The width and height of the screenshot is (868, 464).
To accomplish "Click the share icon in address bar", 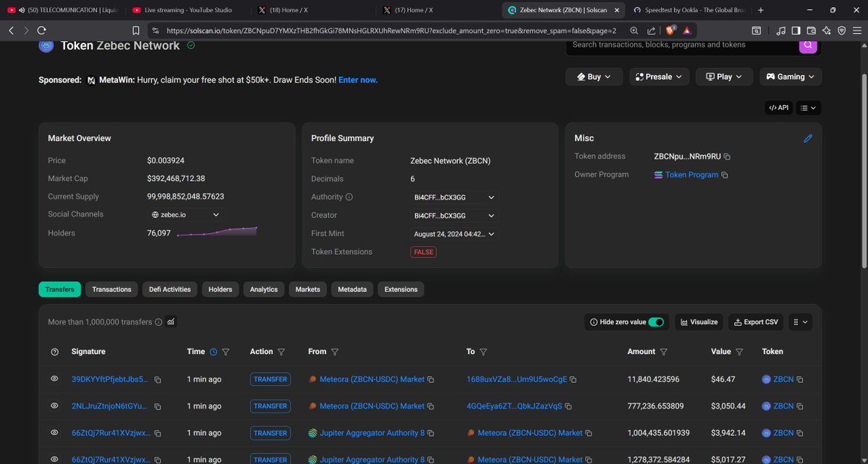I will (x=652, y=30).
